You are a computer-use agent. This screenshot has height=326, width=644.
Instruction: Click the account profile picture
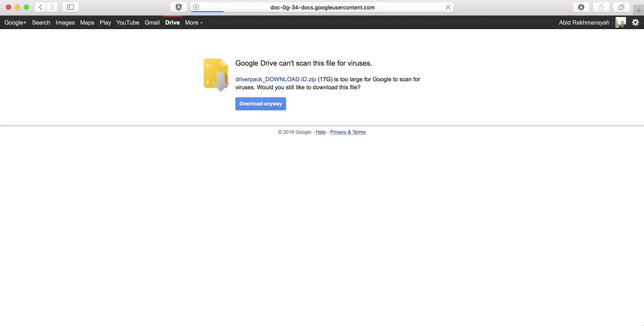(x=621, y=22)
